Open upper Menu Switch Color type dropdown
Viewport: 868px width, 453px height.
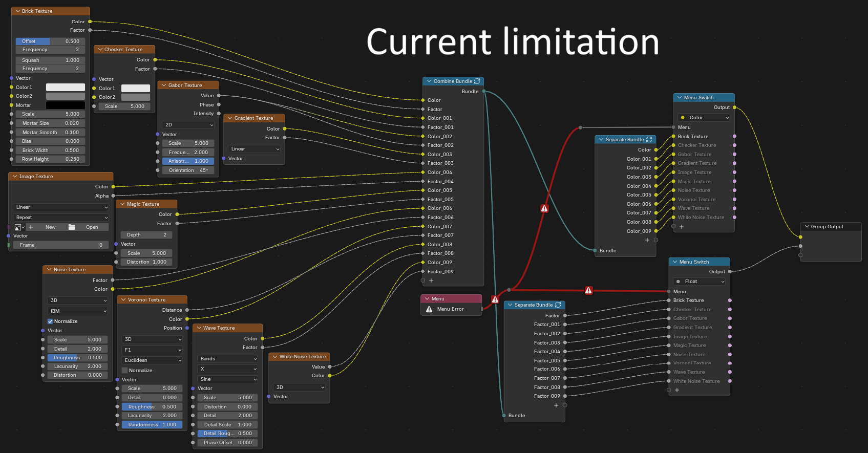(x=704, y=118)
